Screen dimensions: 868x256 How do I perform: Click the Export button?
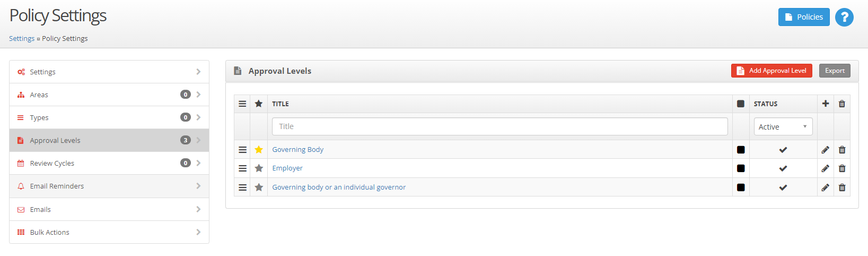pos(835,71)
